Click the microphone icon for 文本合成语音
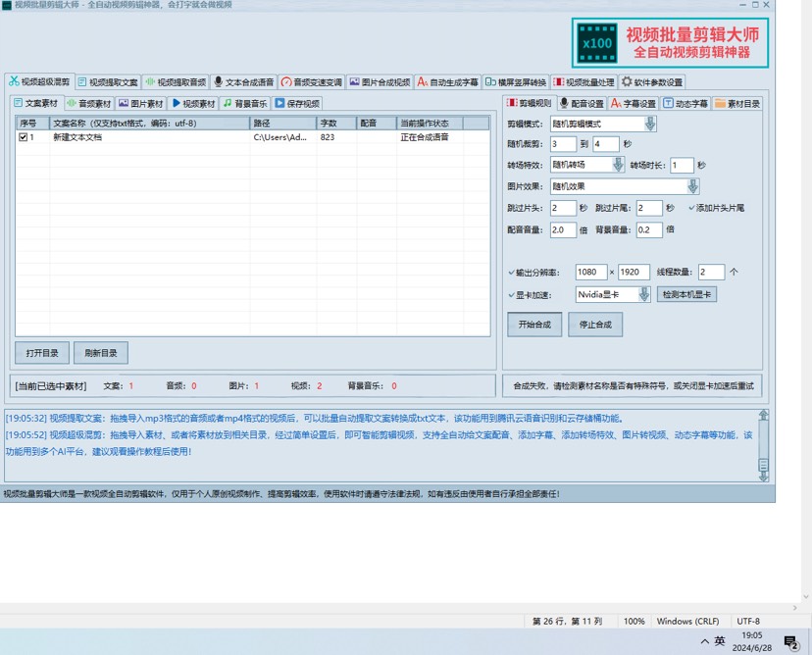This screenshot has height=655, width=812. [x=219, y=82]
